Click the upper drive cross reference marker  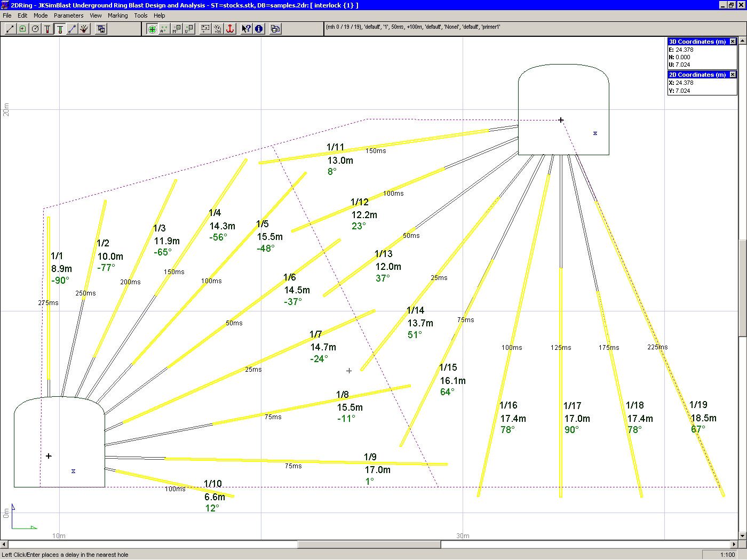coord(561,120)
